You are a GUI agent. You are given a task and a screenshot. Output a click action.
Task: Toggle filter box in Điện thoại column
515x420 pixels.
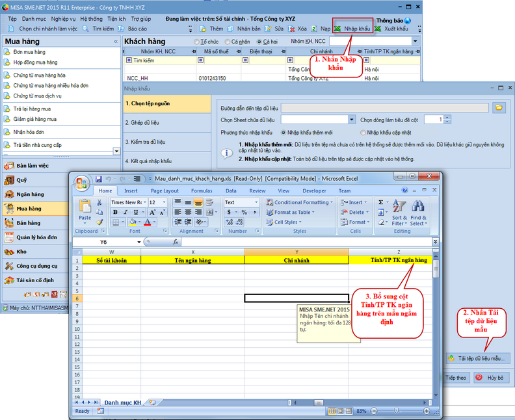click(x=245, y=60)
